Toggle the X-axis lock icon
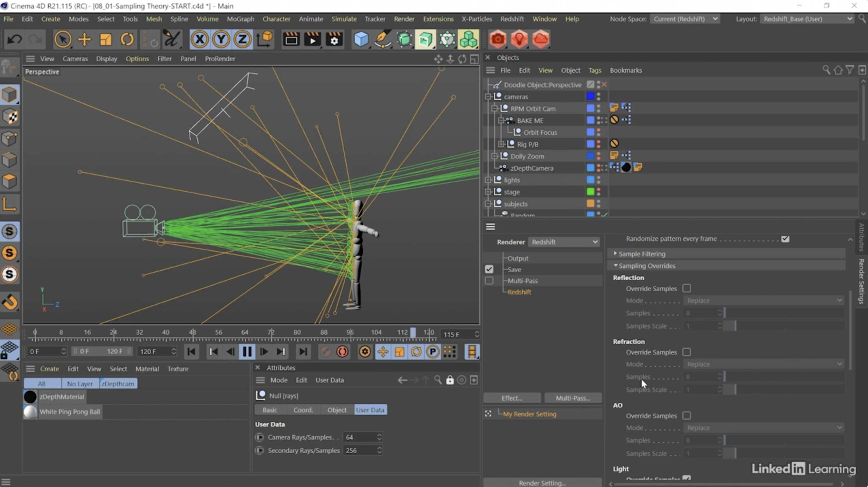The height and width of the screenshot is (487, 868). point(199,39)
